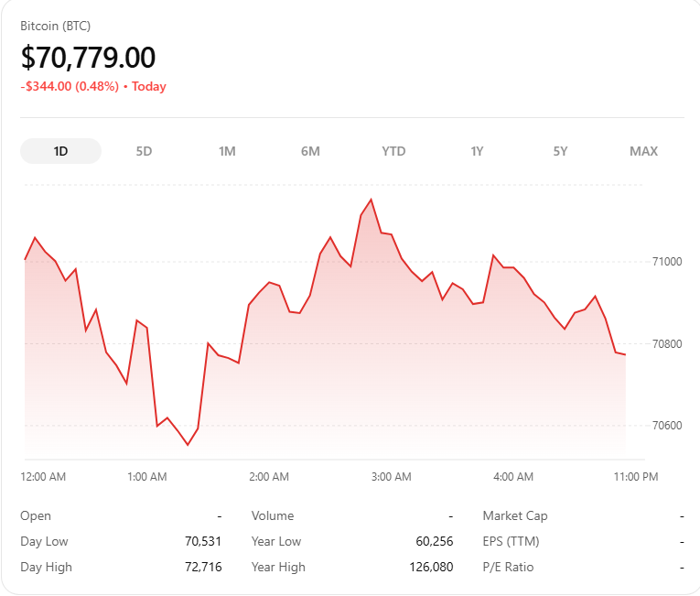Screen dimensions: 700x596
Task: Click the Market Cap label
Action: click(x=515, y=515)
